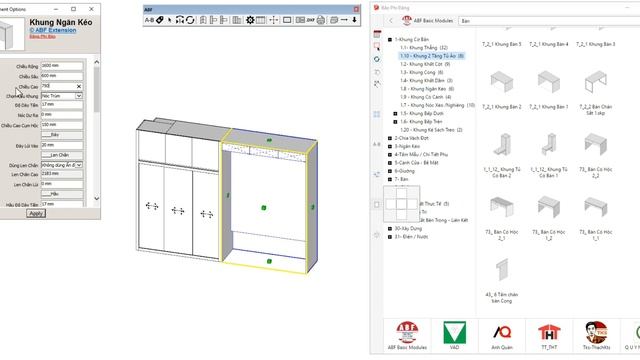Select the cross-axis move tool in ABF toolbar
640x360 pixels.
click(x=273, y=20)
